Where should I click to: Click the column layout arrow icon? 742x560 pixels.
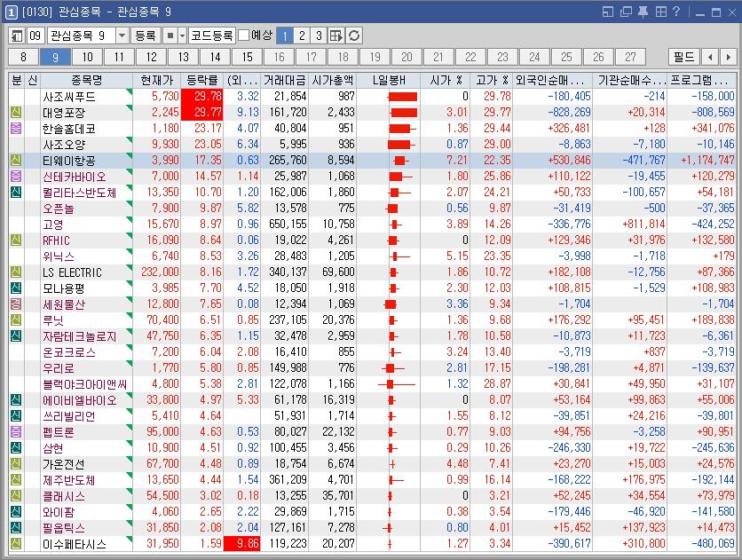point(336,36)
